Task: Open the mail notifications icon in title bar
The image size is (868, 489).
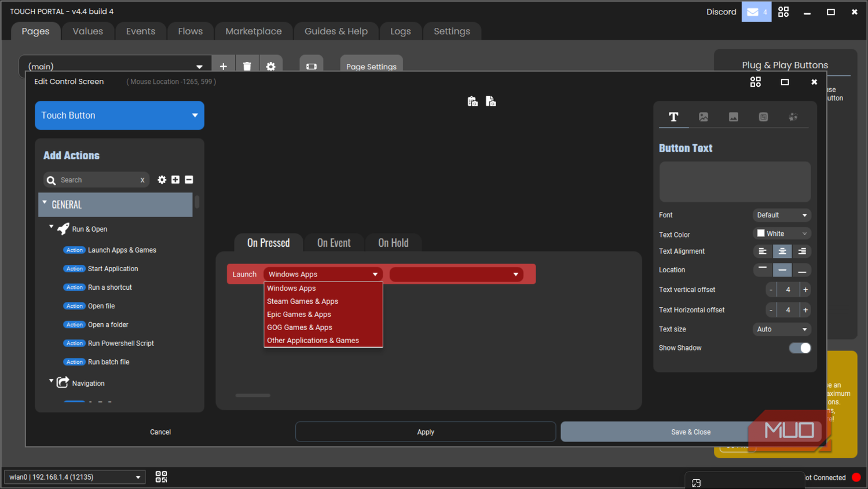Action: [756, 12]
